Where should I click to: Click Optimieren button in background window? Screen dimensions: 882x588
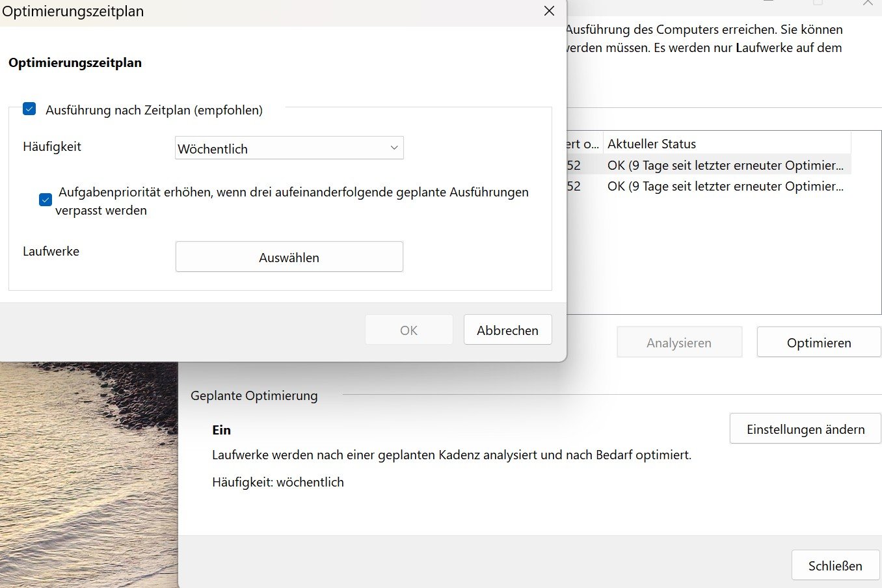click(819, 342)
